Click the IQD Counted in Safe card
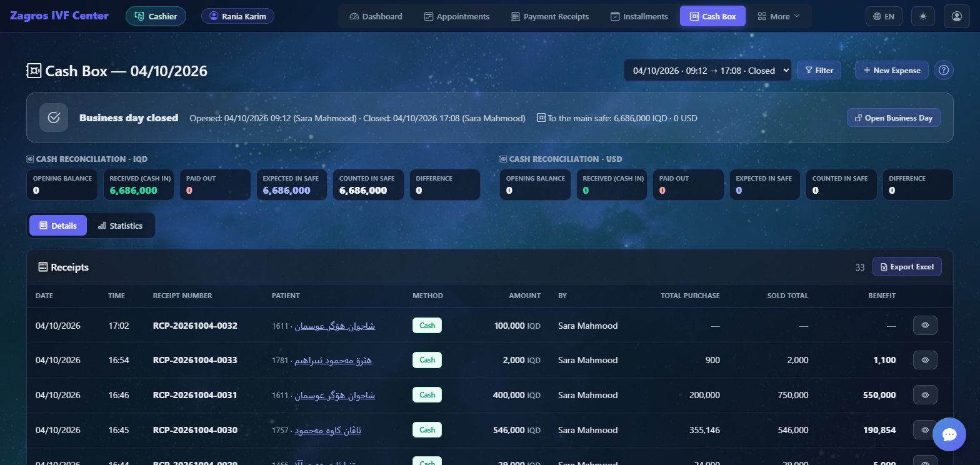 (x=368, y=184)
